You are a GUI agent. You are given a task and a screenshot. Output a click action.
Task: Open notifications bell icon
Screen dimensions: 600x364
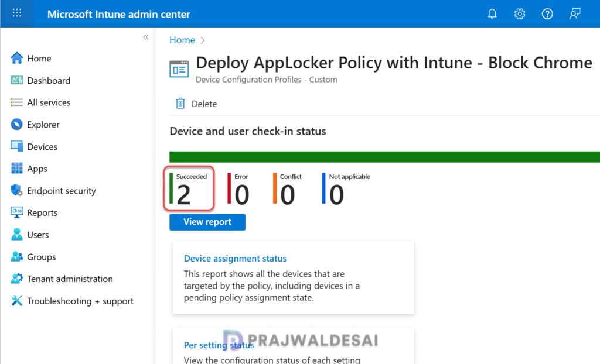coord(492,14)
